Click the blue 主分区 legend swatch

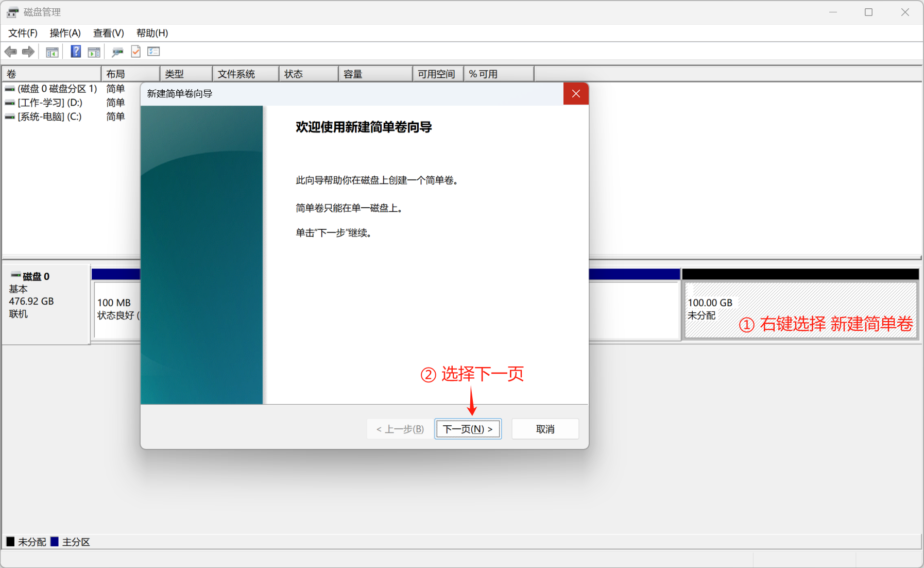54,542
